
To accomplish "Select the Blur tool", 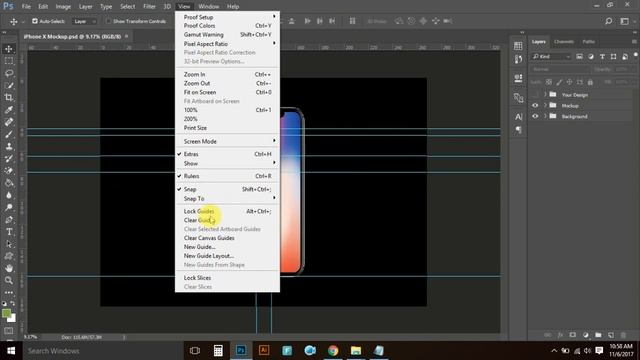I will [9, 196].
